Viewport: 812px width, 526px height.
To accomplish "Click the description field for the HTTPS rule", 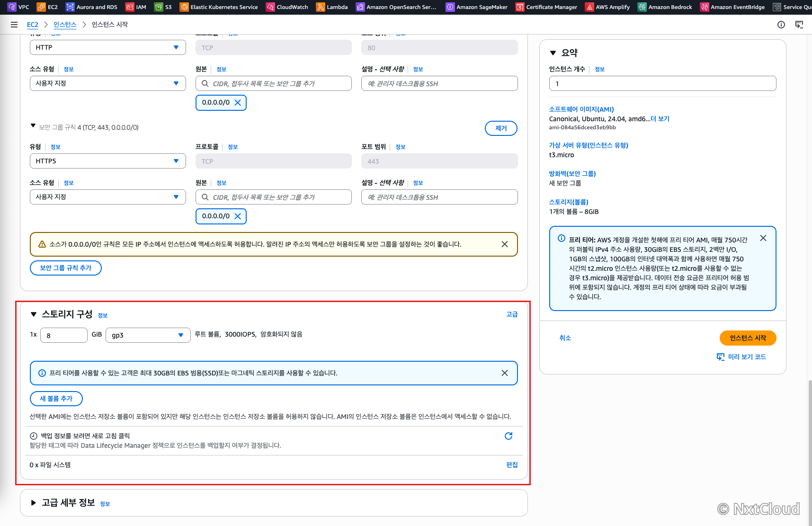I will [x=439, y=197].
